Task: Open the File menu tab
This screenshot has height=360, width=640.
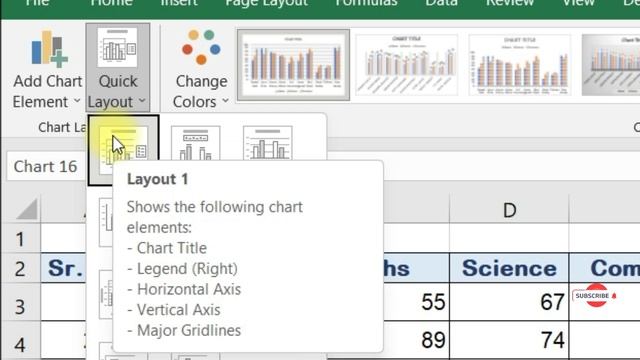Action: tap(38, 4)
